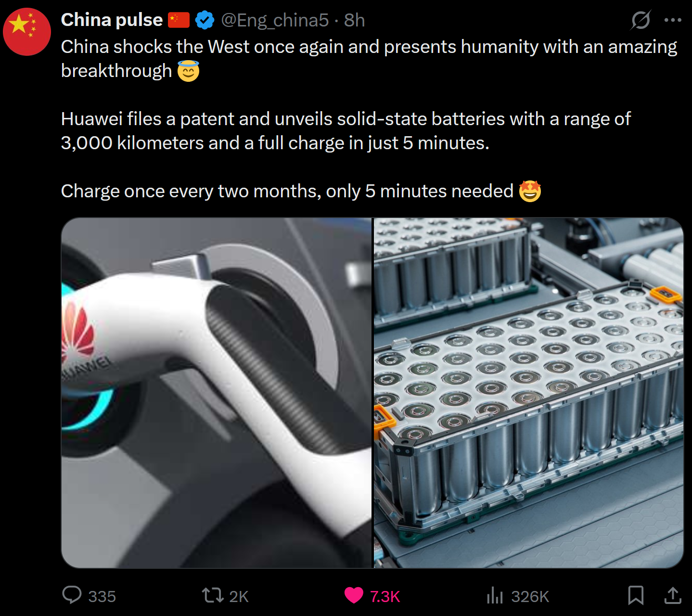Open the view analytics bar-chart icon
This screenshot has width=692, height=616.
(495, 595)
